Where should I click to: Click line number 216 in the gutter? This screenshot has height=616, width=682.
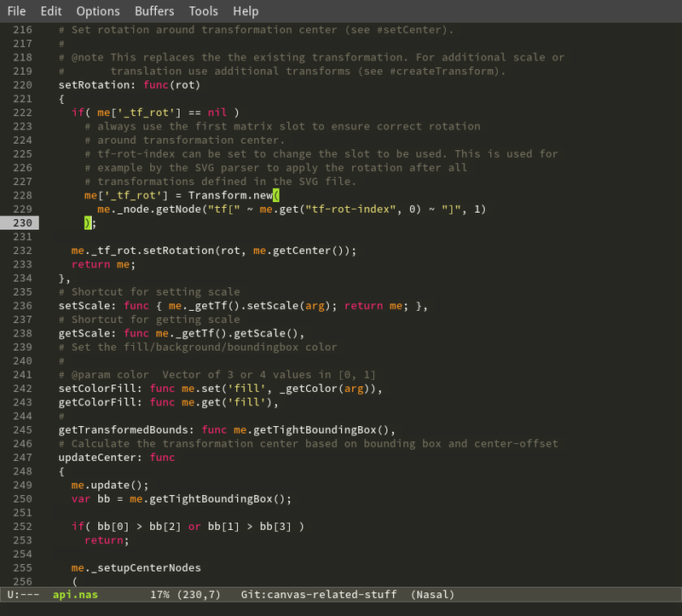point(24,30)
